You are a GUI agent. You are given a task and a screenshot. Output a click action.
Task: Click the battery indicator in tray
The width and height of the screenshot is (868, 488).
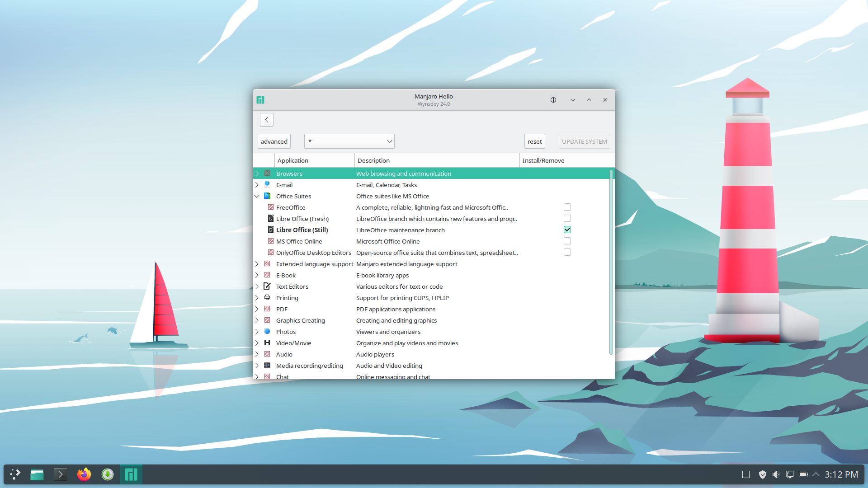point(803,474)
